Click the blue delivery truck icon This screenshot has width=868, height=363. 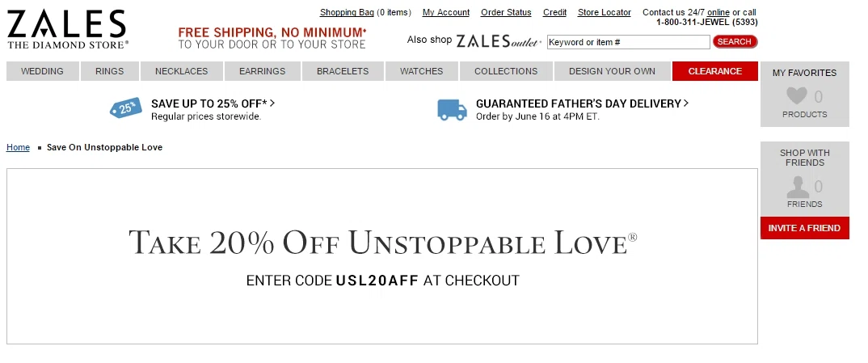[453, 110]
